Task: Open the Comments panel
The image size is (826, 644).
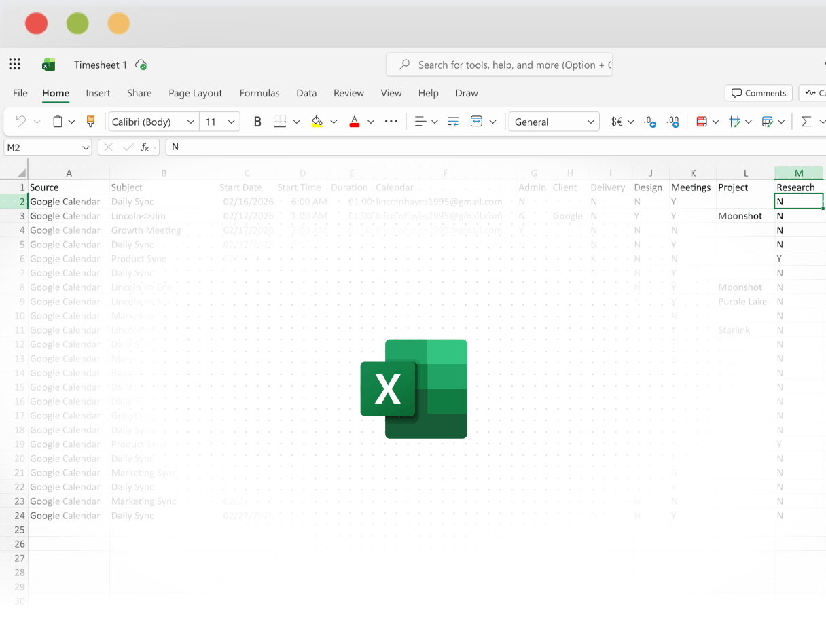Action: coord(758,93)
